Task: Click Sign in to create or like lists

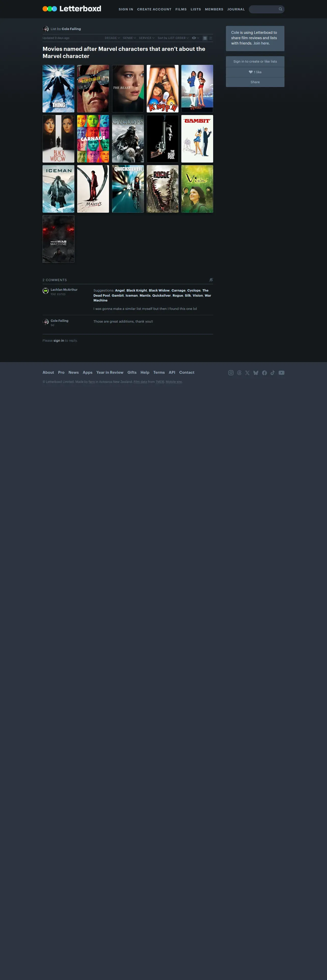Action: click(x=255, y=62)
